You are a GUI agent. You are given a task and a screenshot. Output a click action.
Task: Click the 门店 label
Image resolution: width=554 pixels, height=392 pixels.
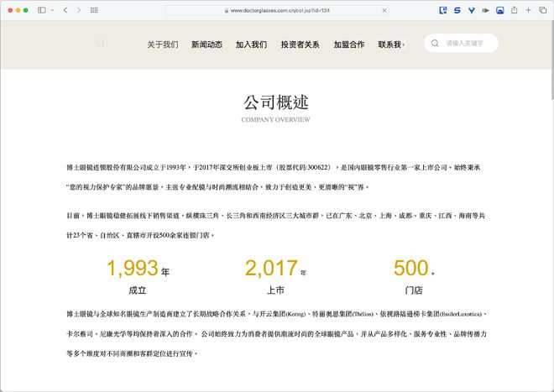(414, 290)
